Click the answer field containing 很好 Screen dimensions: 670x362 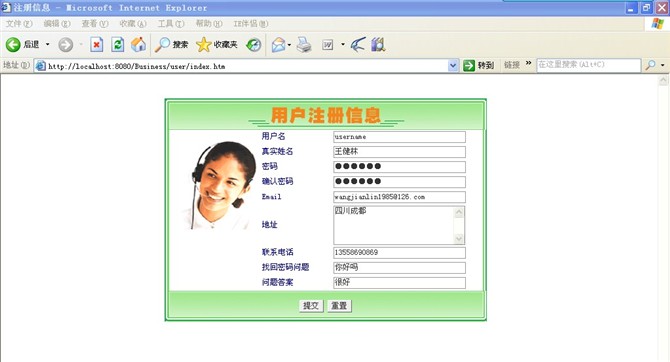pos(399,283)
